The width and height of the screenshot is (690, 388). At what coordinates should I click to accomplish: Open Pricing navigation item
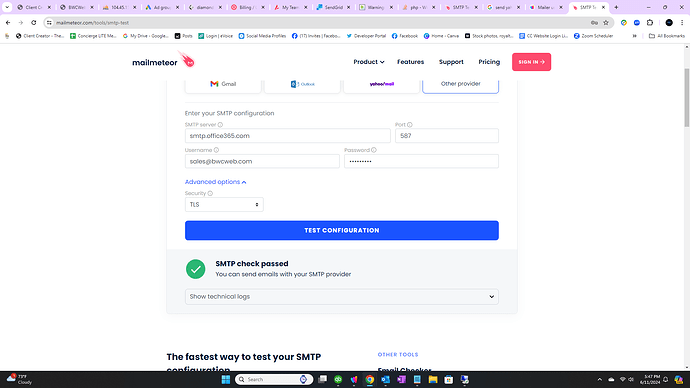(489, 62)
